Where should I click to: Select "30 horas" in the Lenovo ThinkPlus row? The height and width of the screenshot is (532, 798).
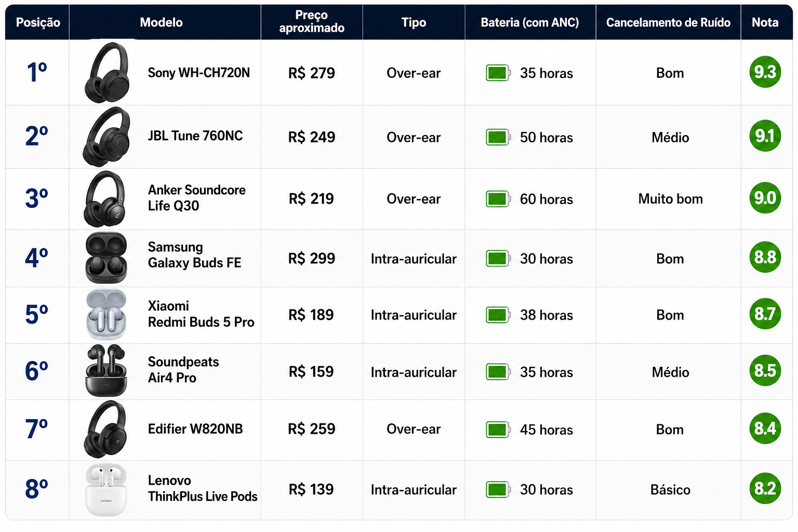[x=547, y=490]
